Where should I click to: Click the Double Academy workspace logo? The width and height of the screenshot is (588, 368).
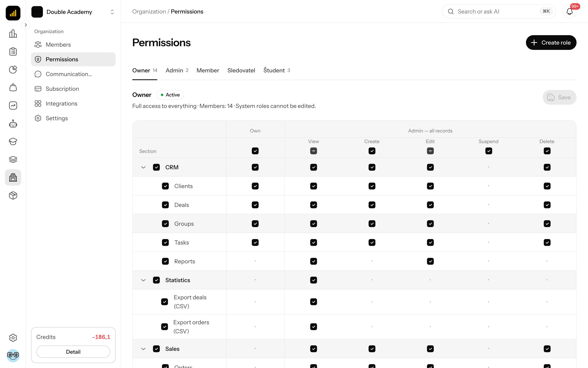coord(37,12)
